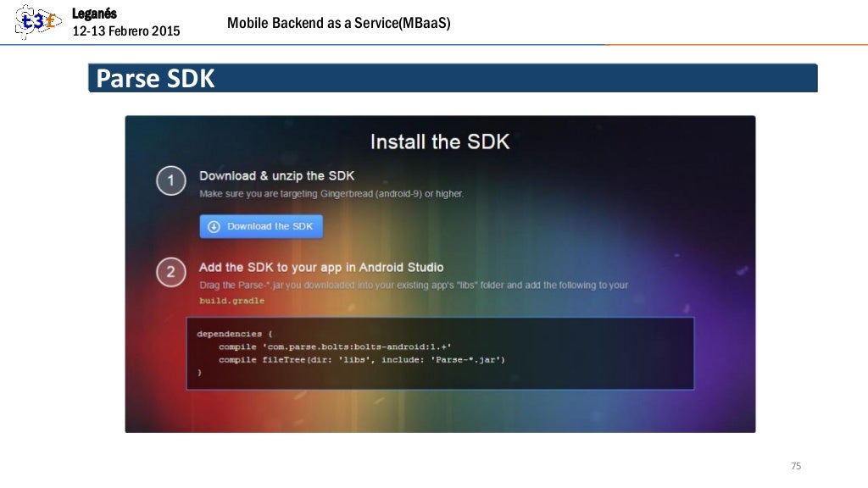Click 'Download & unzip the SDK' step title
This screenshot has width=868, height=488.
(x=277, y=176)
